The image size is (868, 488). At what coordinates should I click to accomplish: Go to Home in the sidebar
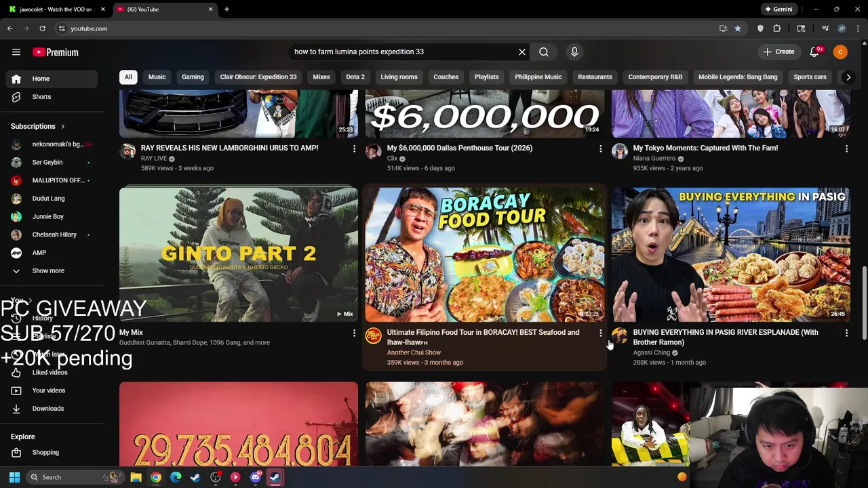[52, 79]
